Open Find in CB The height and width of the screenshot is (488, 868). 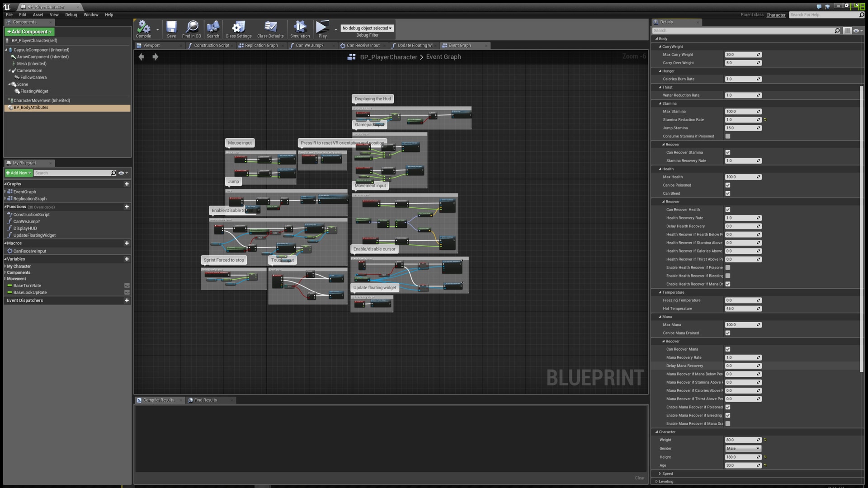pos(192,29)
